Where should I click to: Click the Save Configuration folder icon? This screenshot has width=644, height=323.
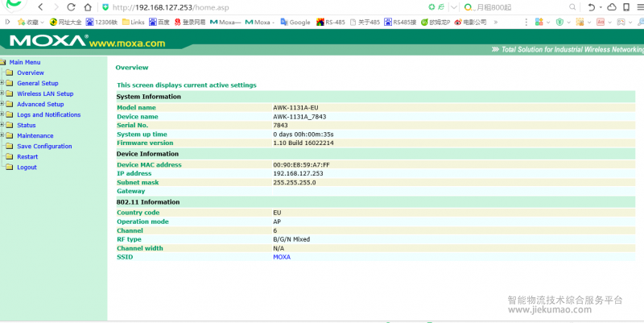[10, 146]
